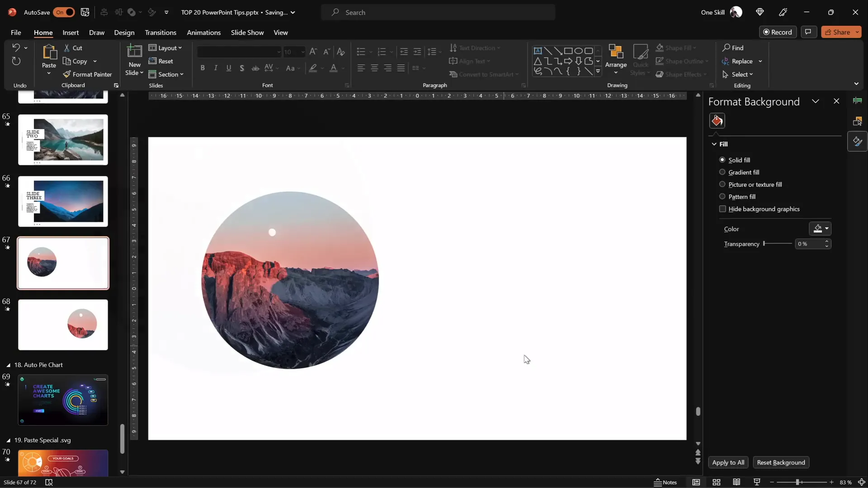Open the File menu
The height and width of the screenshot is (488, 868).
(x=16, y=33)
